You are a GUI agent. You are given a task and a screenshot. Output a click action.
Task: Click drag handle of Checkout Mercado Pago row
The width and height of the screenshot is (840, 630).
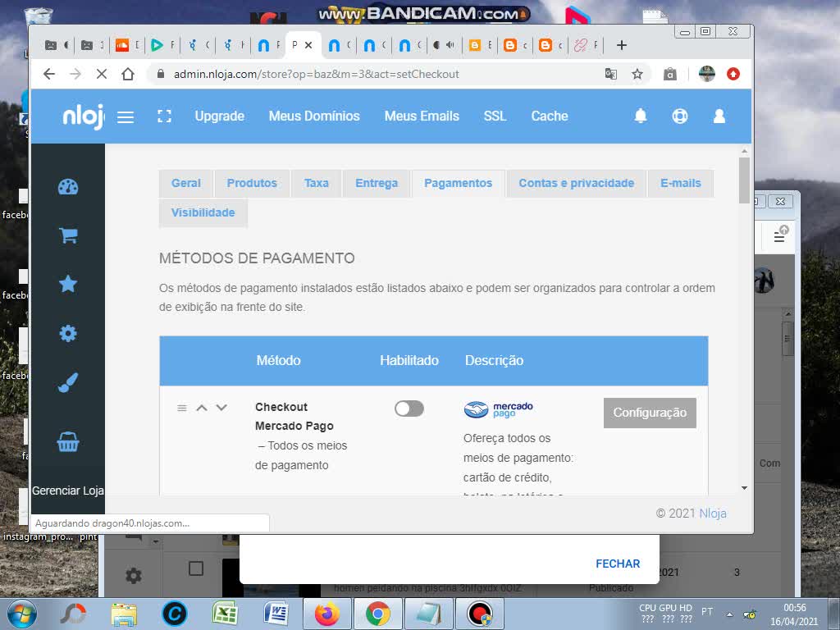coord(181,408)
